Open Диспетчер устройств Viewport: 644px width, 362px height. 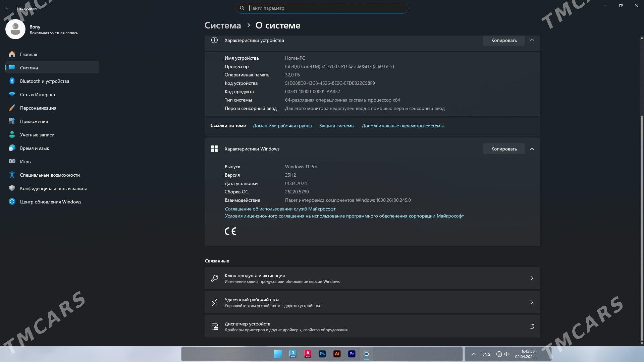pyautogui.click(x=372, y=326)
